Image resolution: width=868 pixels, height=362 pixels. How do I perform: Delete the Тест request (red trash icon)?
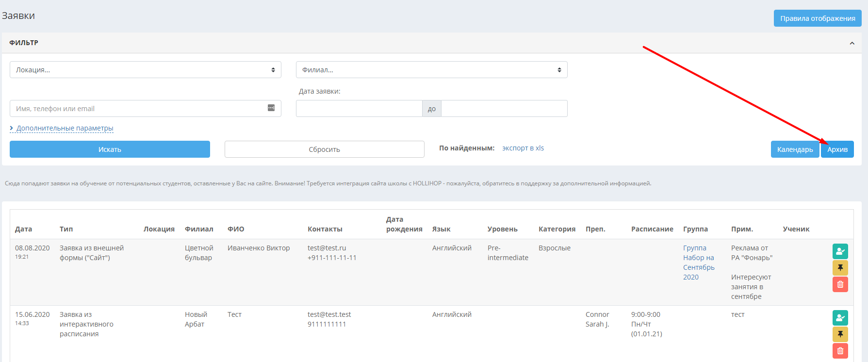(x=840, y=351)
